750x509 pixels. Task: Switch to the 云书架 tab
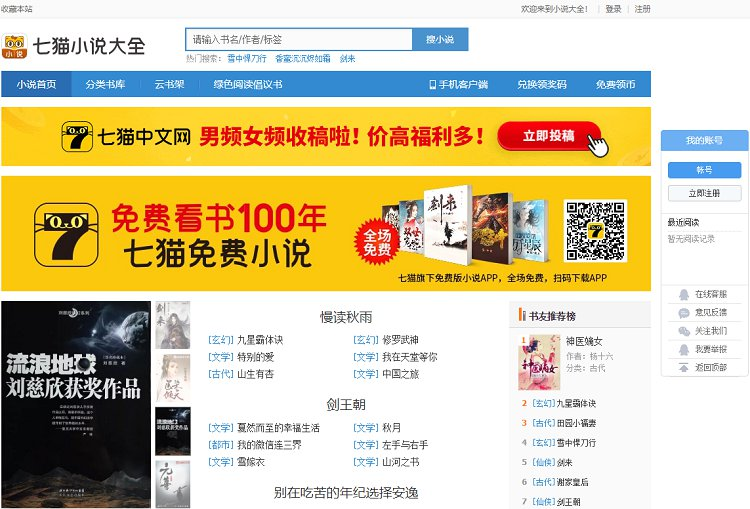point(169,85)
